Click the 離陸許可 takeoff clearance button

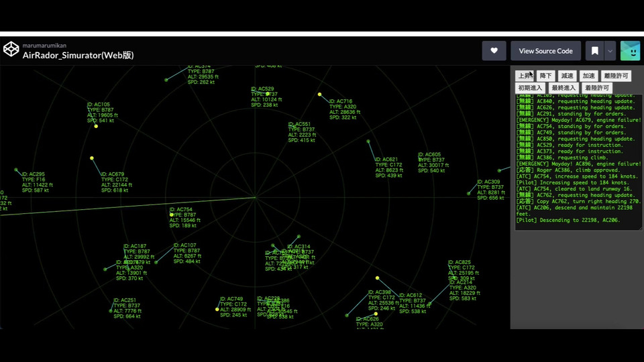click(616, 76)
